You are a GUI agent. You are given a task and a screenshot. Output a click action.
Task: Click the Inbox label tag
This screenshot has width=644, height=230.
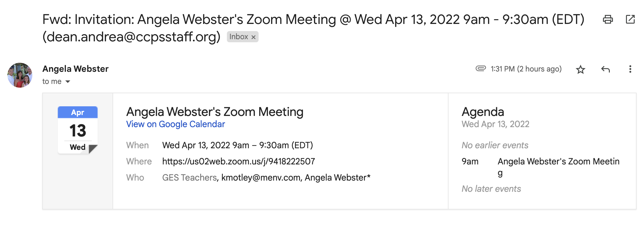[x=238, y=37]
